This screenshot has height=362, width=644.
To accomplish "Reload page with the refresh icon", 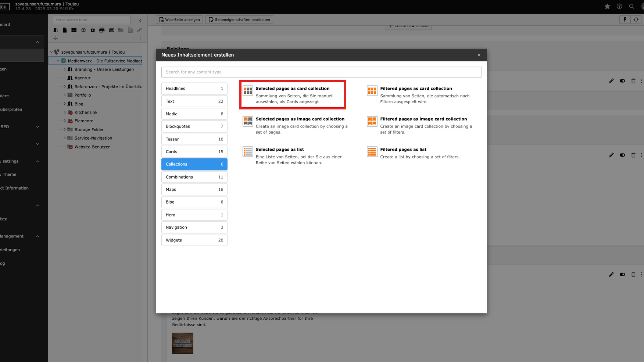I will pyautogui.click(x=636, y=19).
